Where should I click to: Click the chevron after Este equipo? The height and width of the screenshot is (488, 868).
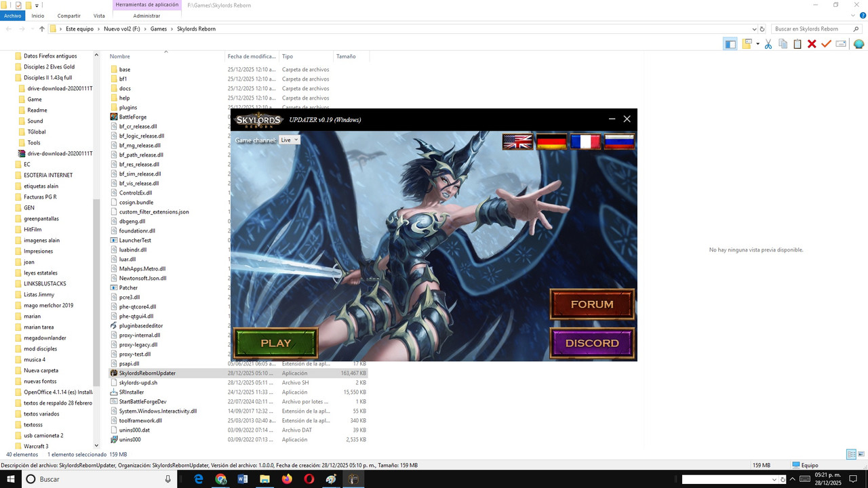[98, 29]
